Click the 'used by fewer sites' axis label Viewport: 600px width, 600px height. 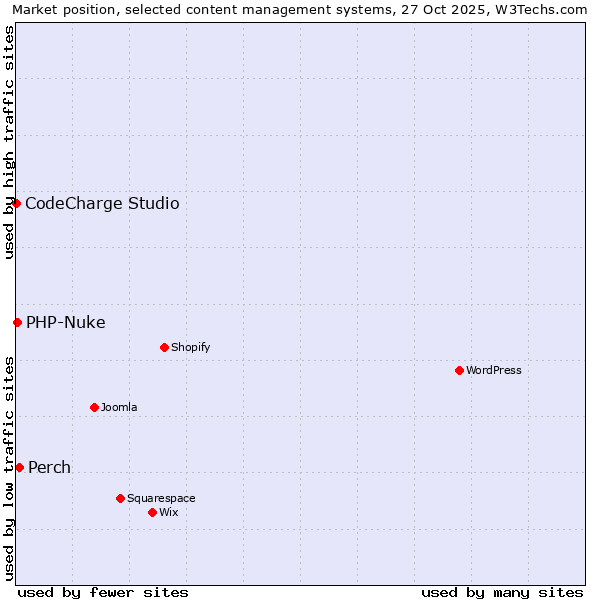[103, 592]
